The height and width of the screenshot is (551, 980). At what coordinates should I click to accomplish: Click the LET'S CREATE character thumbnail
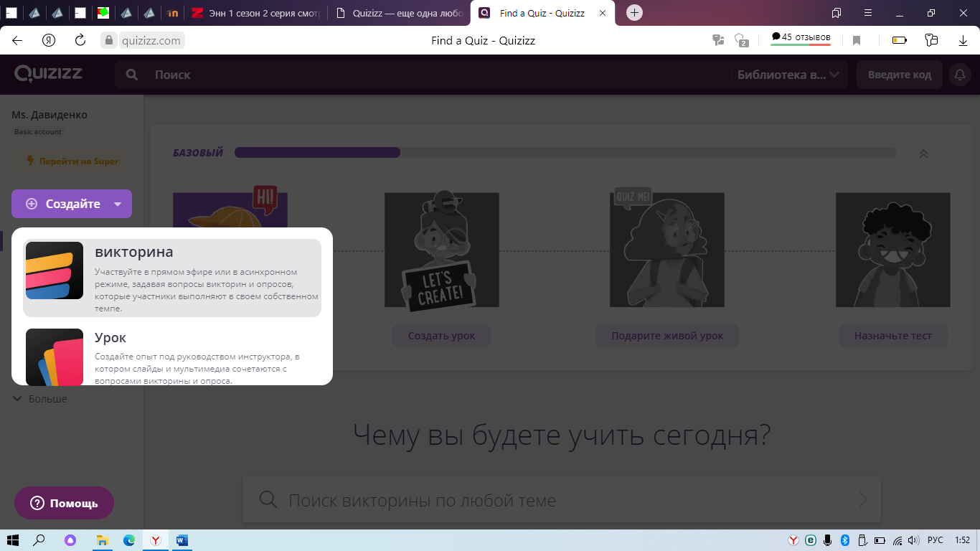pos(442,250)
